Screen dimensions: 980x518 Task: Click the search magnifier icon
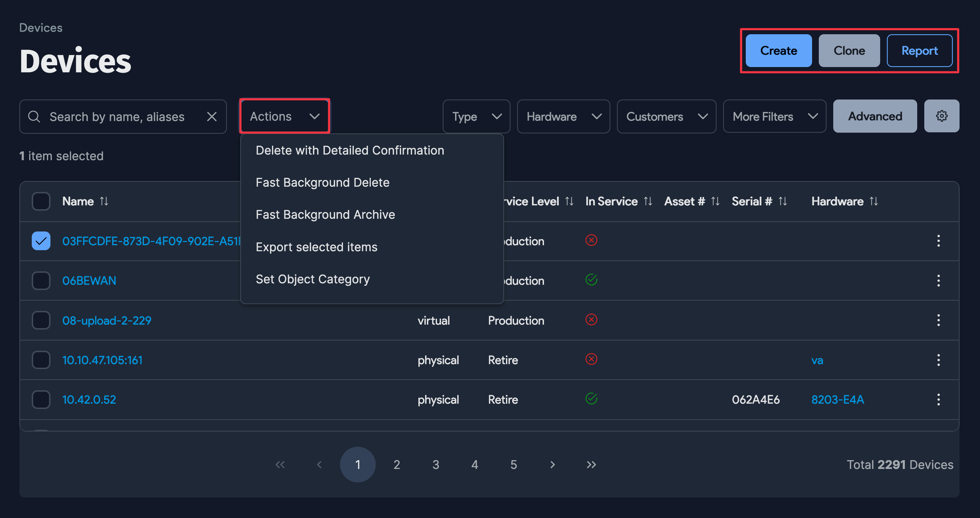coord(34,116)
